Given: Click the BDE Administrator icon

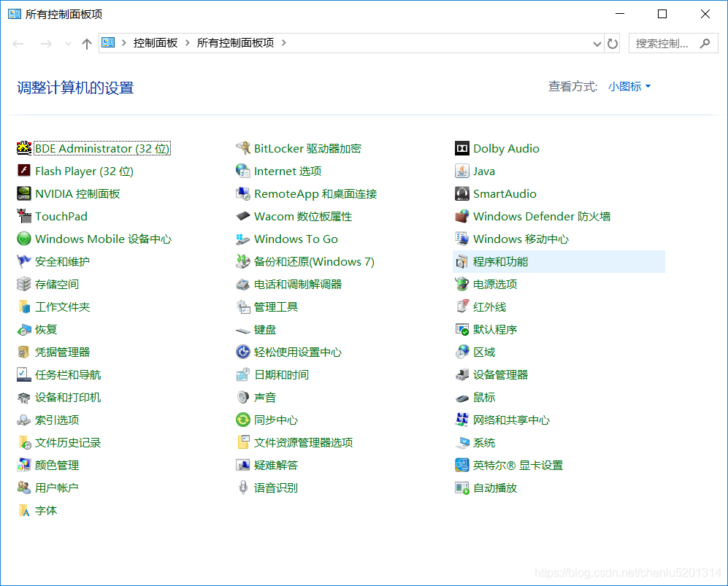Looking at the screenshot, I should pyautogui.click(x=23, y=148).
